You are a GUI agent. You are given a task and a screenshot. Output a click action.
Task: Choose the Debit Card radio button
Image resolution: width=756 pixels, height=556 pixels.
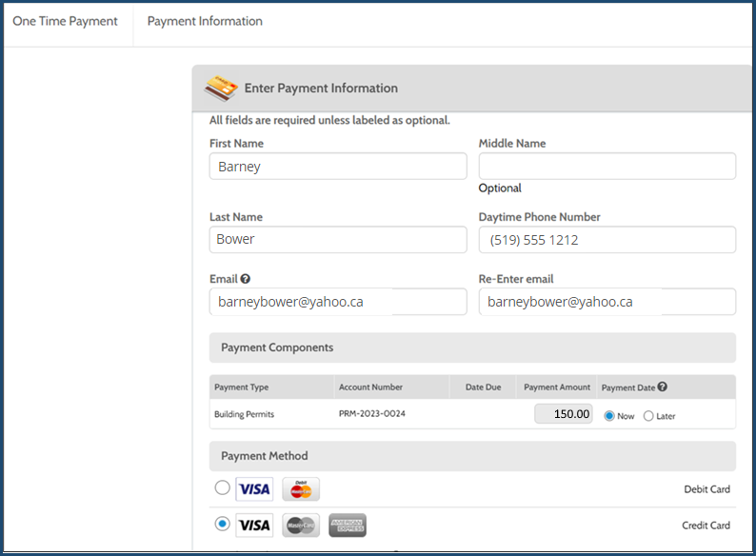tap(223, 487)
